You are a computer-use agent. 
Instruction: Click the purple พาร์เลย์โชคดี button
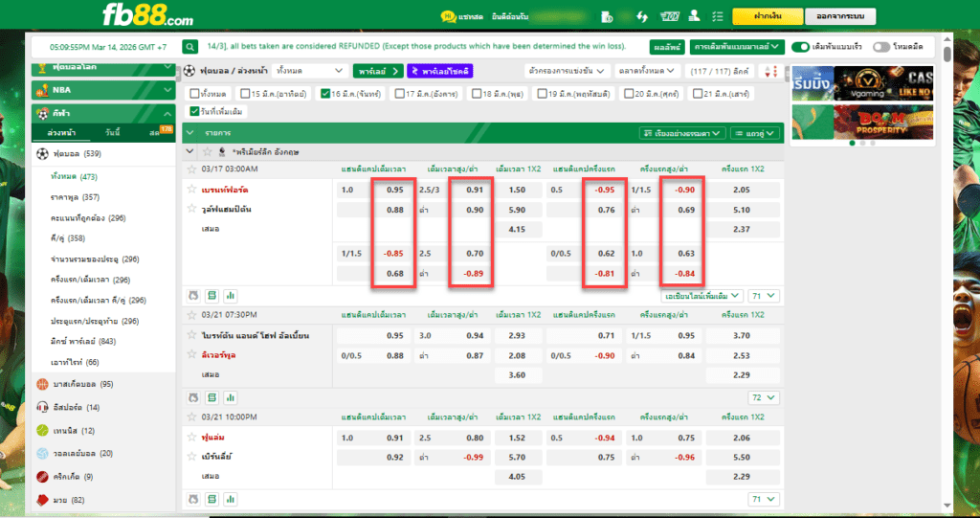(440, 71)
